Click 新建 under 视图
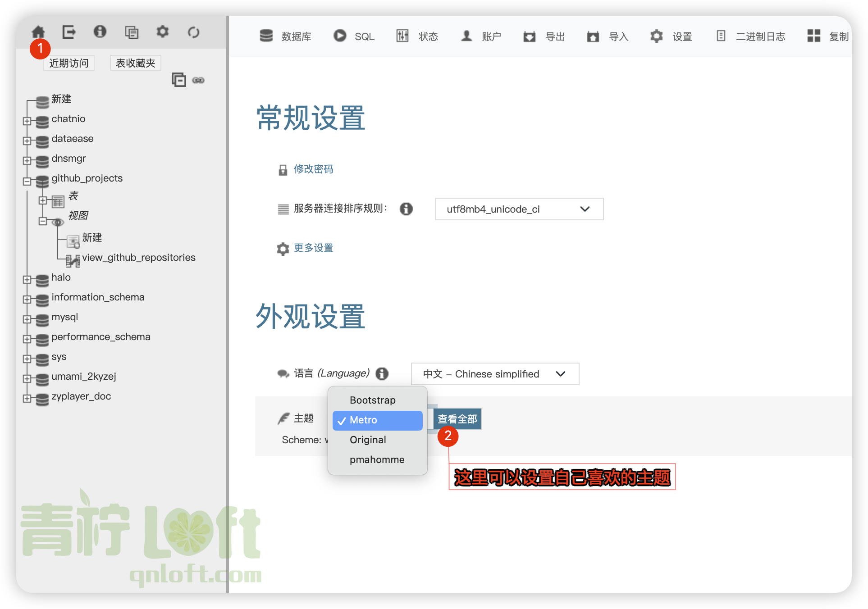This screenshot has width=868, height=609. coord(92,237)
